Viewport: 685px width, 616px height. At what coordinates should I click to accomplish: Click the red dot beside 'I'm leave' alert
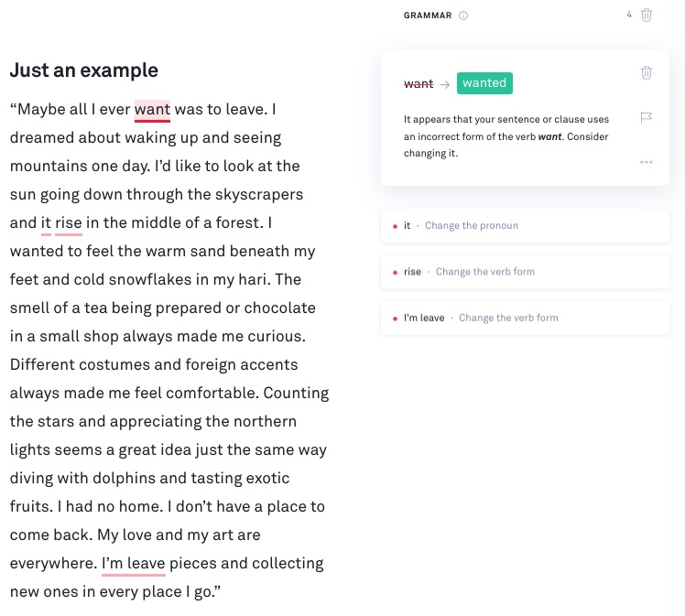coord(395,319)
